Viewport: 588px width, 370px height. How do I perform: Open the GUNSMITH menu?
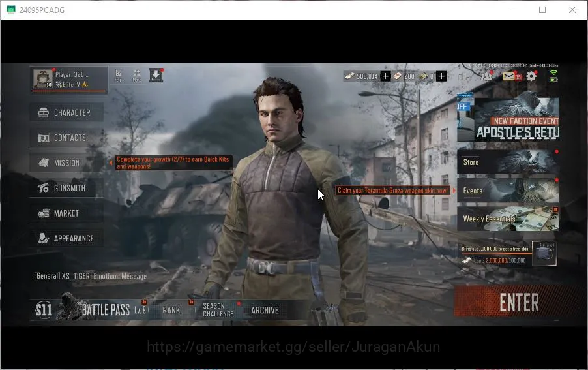coord(66,188)
